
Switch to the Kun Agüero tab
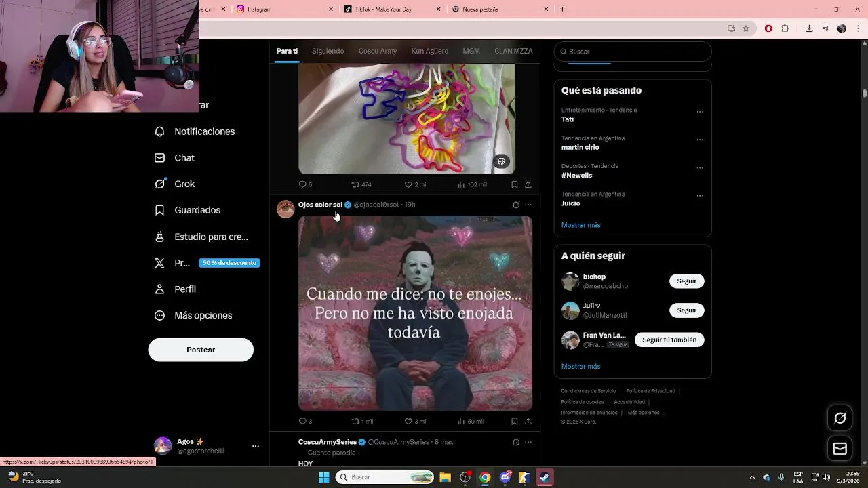pyautogui.click(x=430, y=51)
